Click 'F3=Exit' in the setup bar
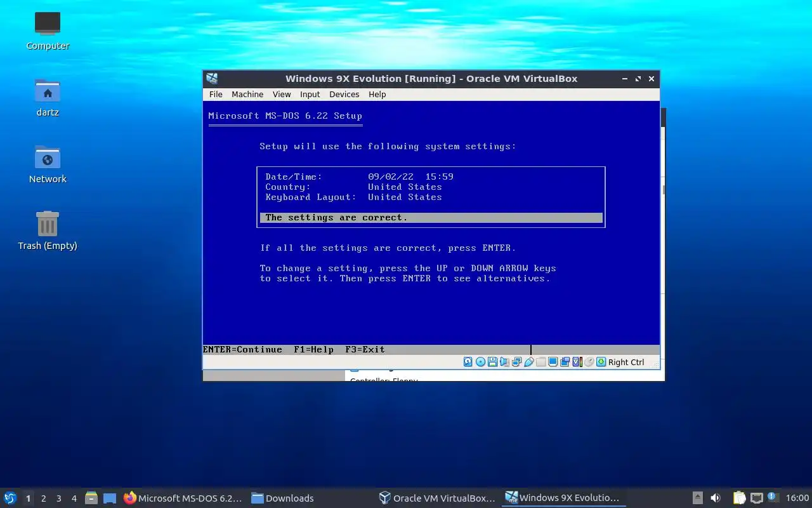The height and width of the screenshot is (508, 812). click(365, 349)
